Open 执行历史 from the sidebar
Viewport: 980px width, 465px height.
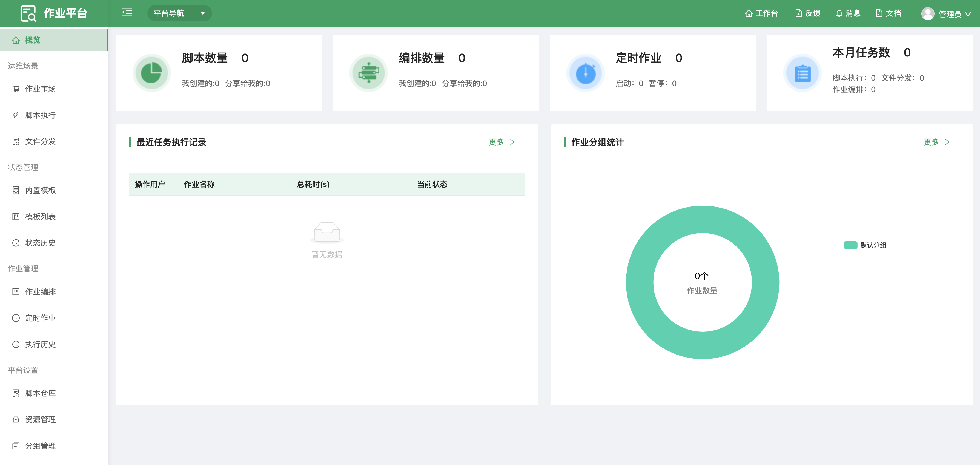pyautogui.click(x=54, y=344)
